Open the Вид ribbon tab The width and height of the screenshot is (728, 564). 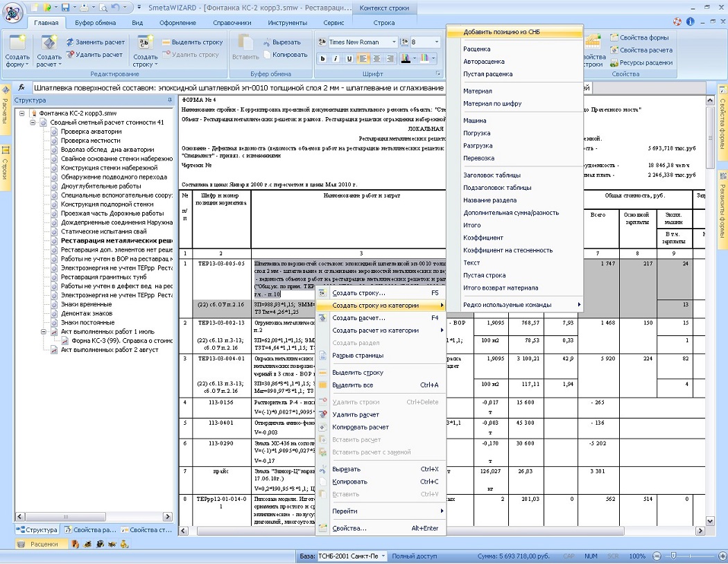coord(137,22)
